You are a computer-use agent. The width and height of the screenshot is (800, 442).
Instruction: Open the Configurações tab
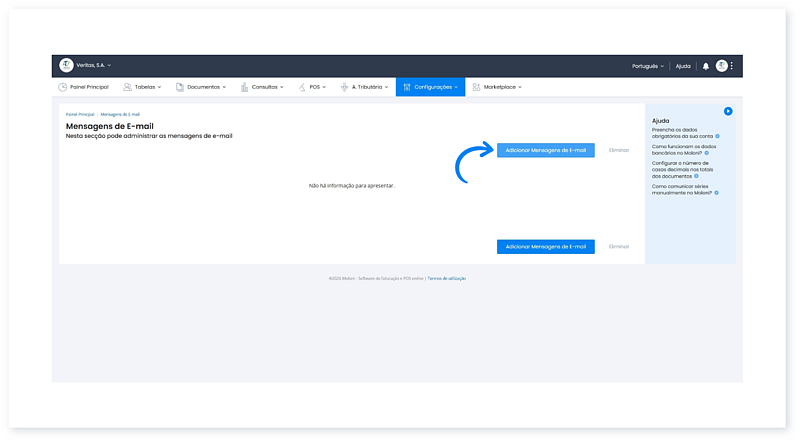coord(430,87)
